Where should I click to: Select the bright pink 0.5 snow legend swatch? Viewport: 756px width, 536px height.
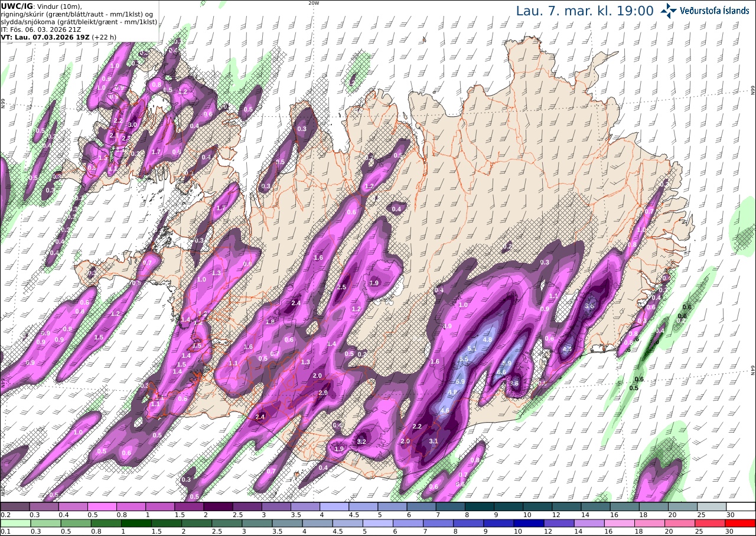tap(102, 506)
